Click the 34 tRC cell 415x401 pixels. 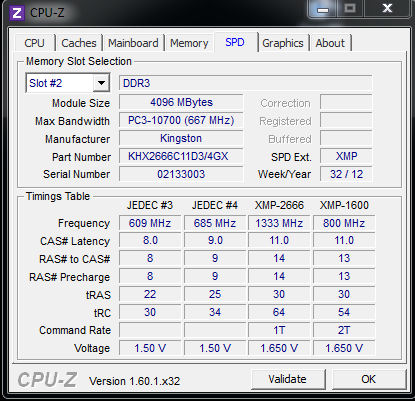coord(215,312)
